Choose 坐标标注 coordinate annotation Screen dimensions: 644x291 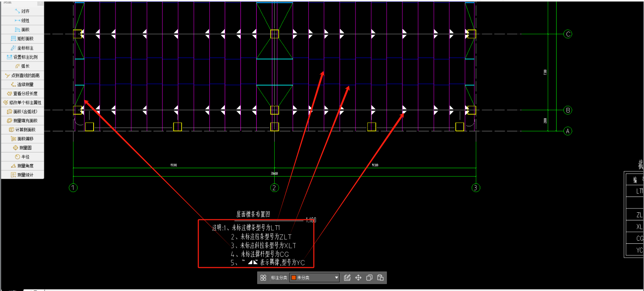pyautogui.click(x=22, y=48)
